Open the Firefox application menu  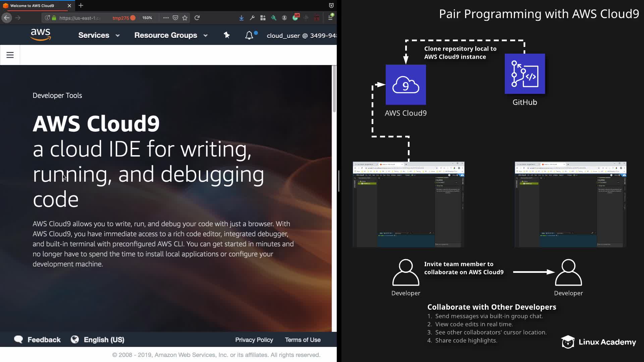click(330, 18)
